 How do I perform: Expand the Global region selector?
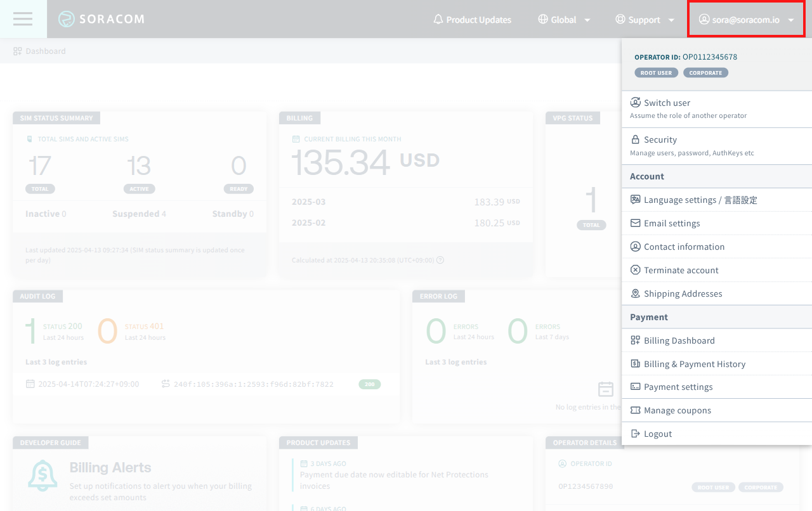coord(564,19)
